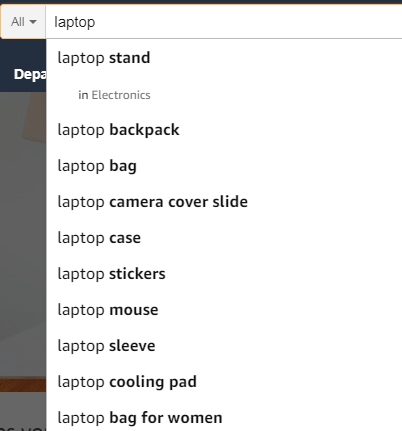Select "laptop bag for women" suggestion
Image resolution: width=402 pixels, height=431 pixels.
[x=224, y=418]
